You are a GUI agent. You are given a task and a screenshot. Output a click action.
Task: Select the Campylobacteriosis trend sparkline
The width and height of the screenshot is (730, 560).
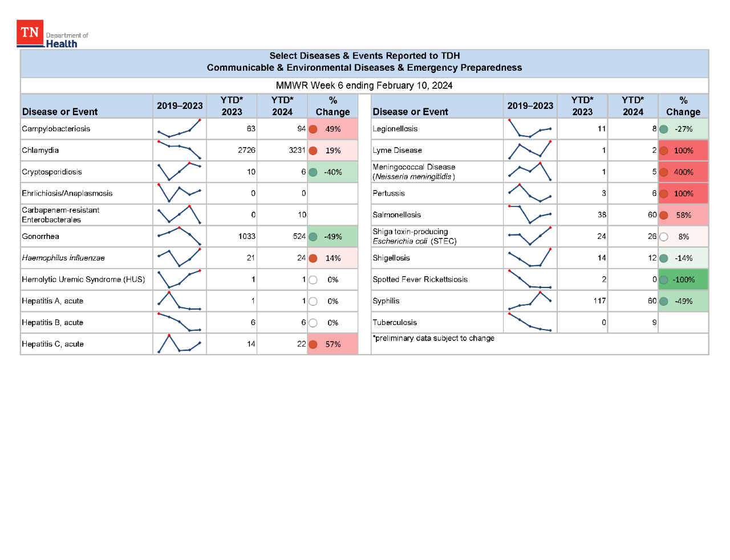[x=179, y=128]
